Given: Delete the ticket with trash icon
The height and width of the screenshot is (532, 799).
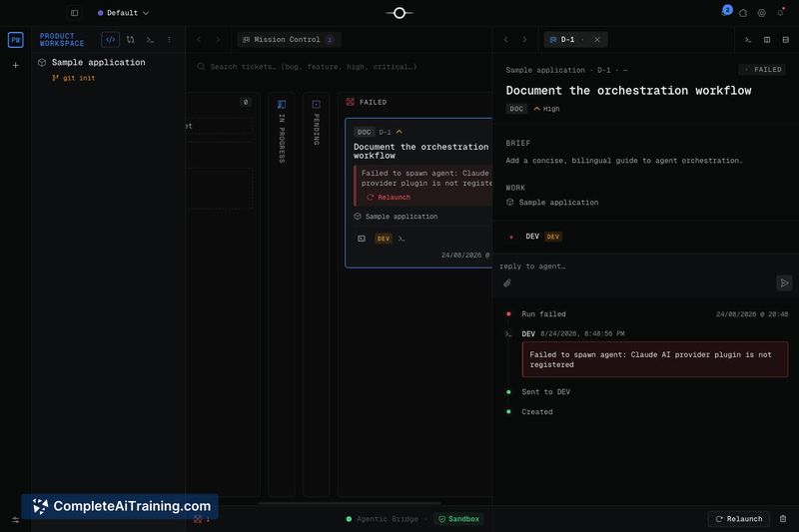Looking at the screenshot, I should 783,519.
